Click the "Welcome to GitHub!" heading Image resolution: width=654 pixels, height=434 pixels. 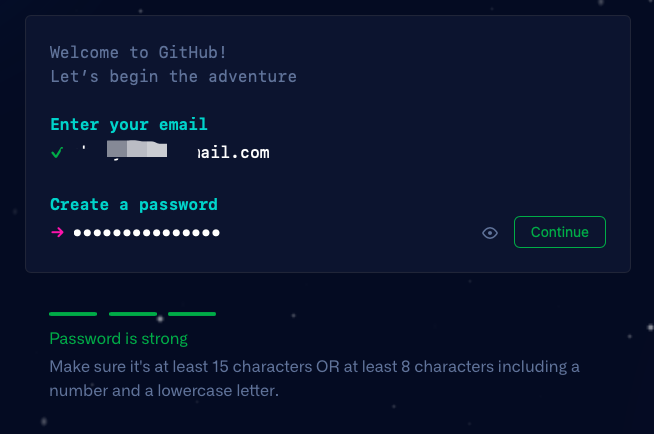tap(138, 53)
